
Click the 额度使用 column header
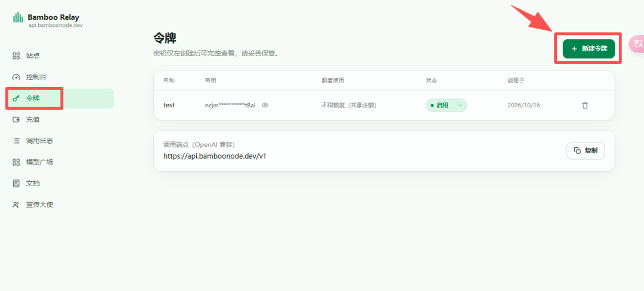click(x=333, y=81)
